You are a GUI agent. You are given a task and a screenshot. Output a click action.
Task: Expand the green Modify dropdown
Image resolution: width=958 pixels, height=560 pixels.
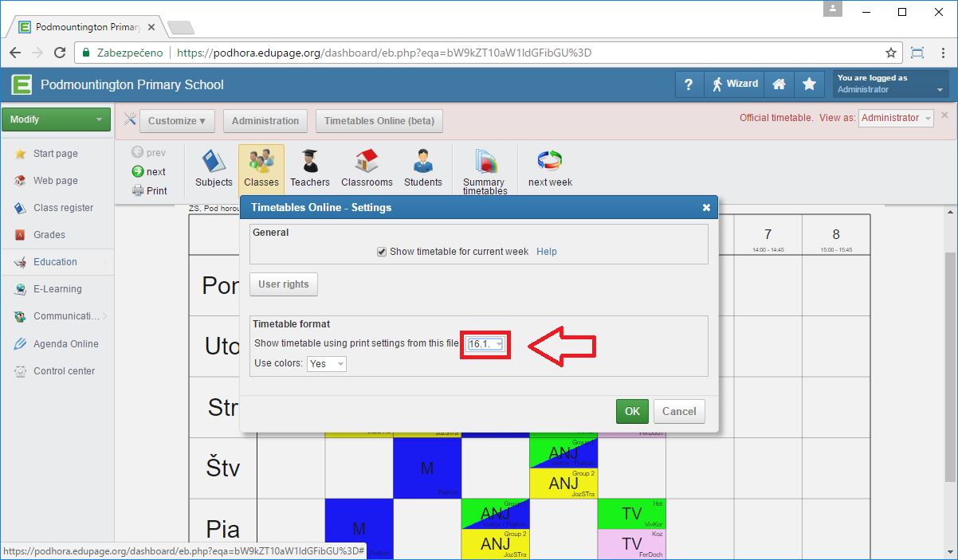56,119
